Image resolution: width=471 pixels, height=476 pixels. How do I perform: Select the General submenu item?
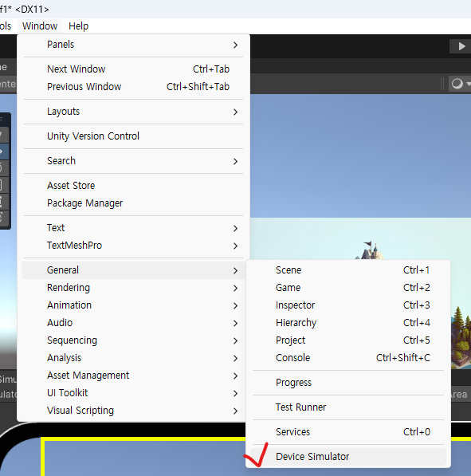[x=134, y=270]
